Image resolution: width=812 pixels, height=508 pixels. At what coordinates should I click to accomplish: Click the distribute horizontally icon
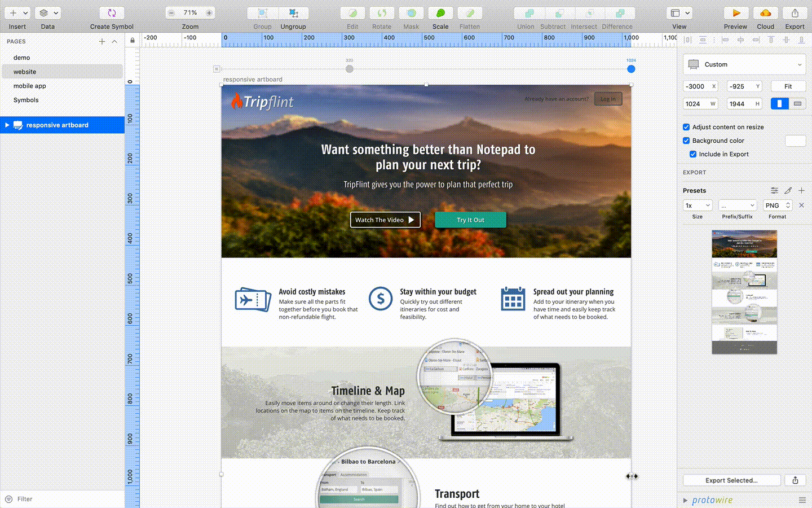tap(687, 40)
